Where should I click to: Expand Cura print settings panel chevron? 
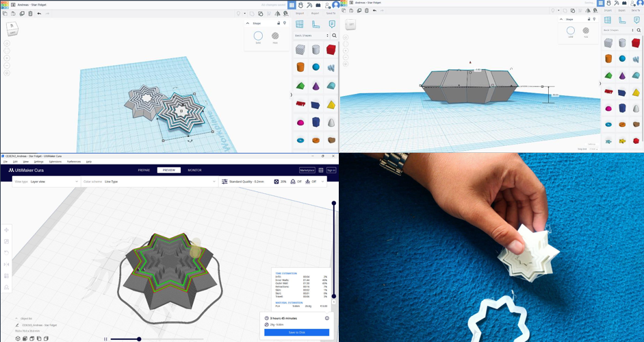coord(323,182)
